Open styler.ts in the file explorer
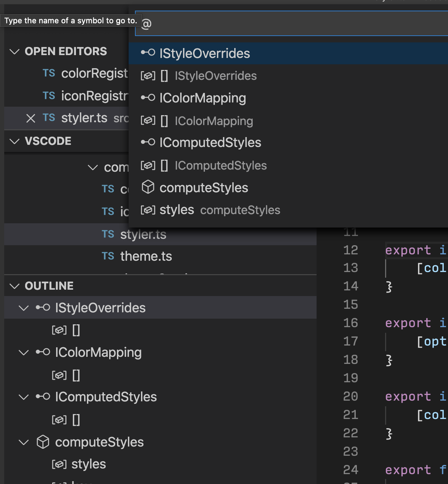 160,234
